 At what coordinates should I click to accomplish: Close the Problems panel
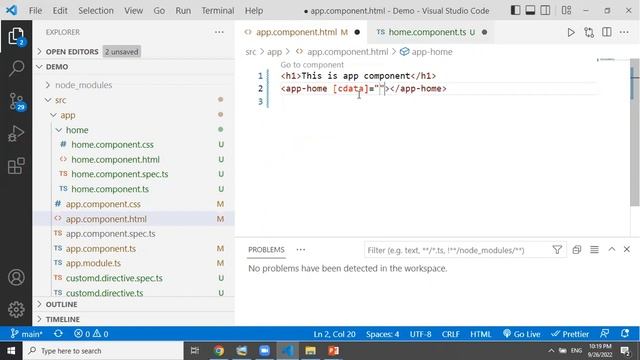(x=627, y=249)
